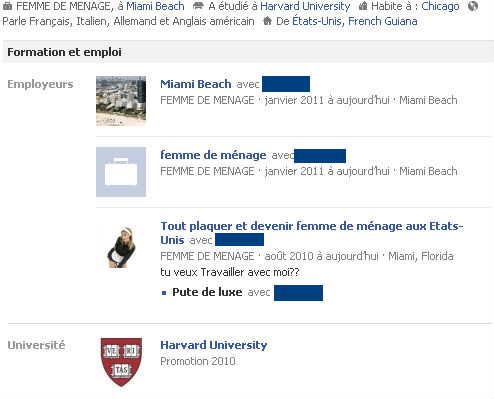494x399 pixels.
Task: Click the globe icon at top right
Action: click(473, 6)
